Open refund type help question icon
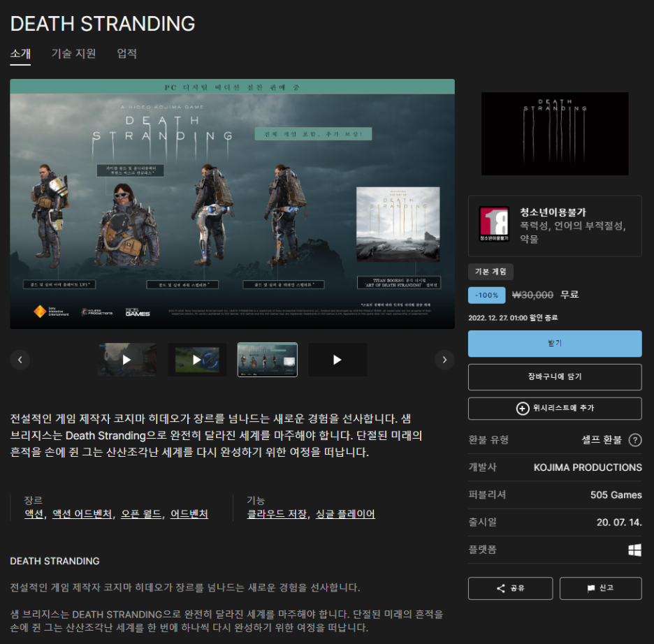The image size is (654, 644). (635, 440)
